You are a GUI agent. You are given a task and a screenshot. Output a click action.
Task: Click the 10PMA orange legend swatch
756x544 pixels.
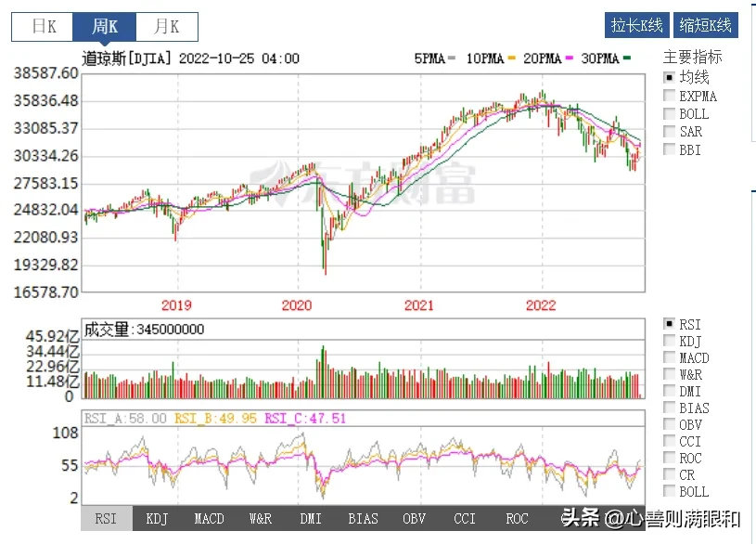pyautogui.click(x=511, y=58)
